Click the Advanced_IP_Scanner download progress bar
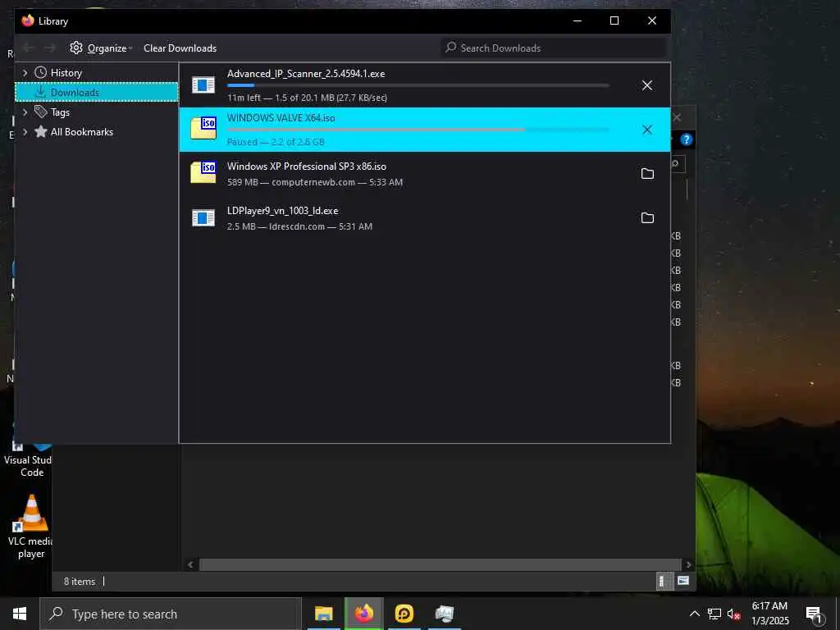 [418, 85]
